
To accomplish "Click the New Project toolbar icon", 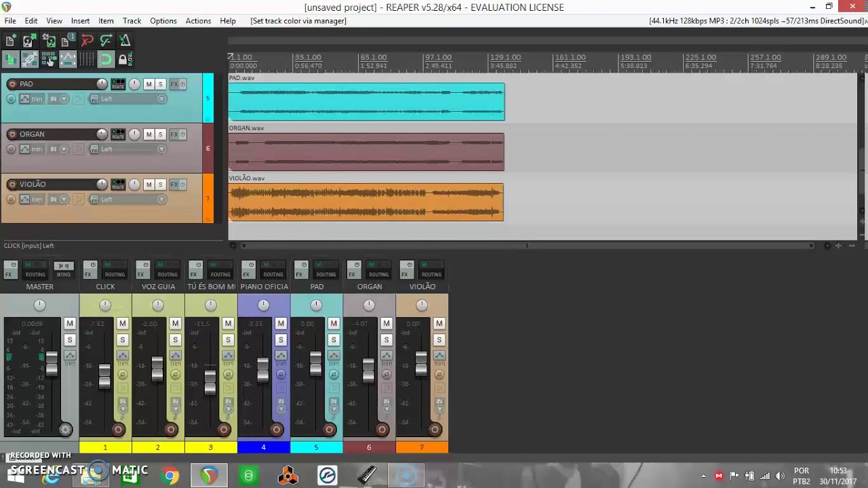I will 10,41.
